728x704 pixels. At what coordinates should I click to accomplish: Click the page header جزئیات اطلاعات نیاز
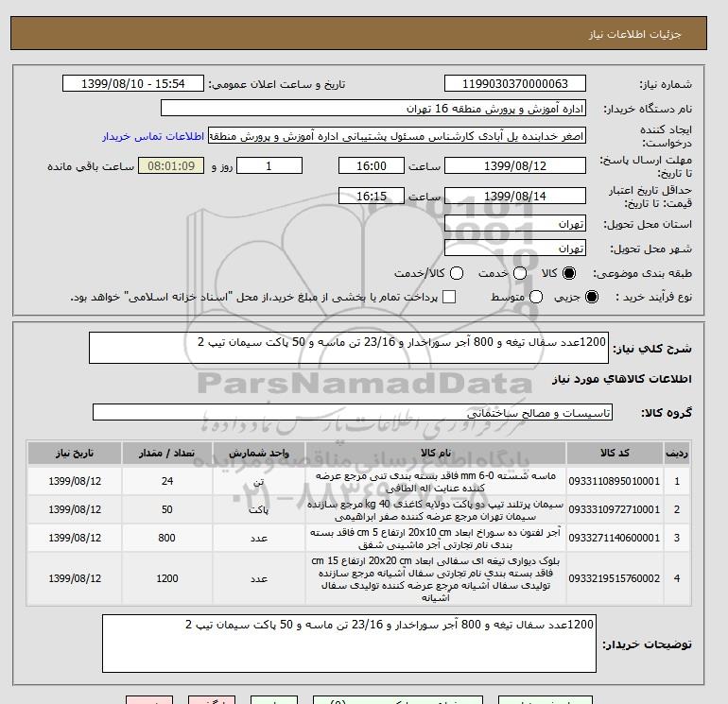point(635,34)
